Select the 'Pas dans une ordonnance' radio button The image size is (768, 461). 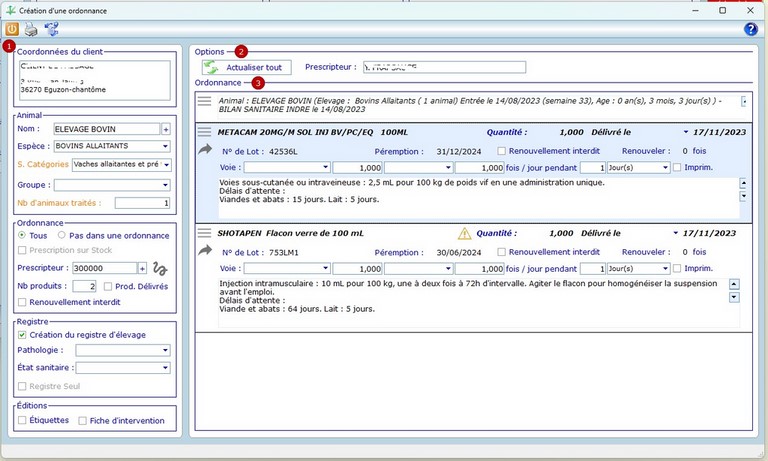pos(62,235)
